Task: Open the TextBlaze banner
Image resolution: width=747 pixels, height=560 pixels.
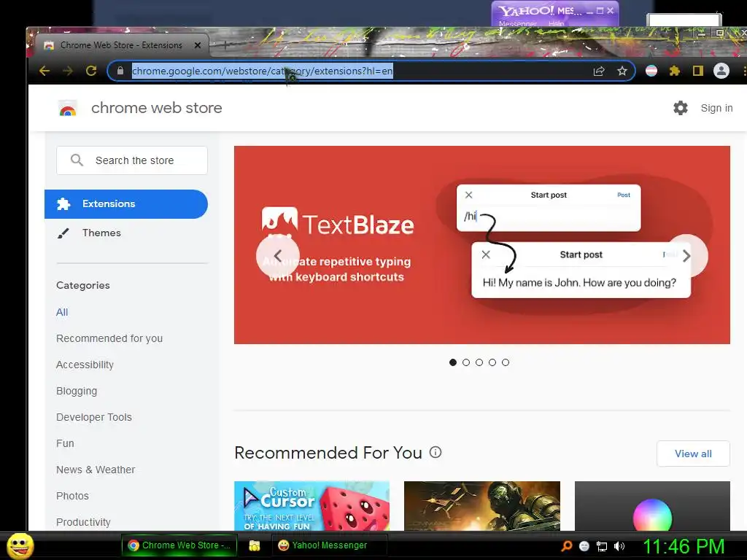Action: [x=481, y=245]
